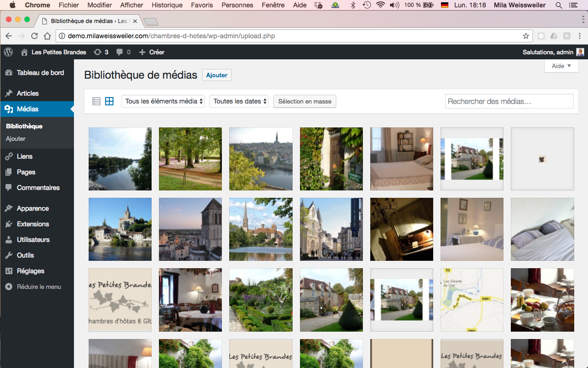Open the Salutations, admin account link
Viewport: 588px width, 368px height.
(548, 52)
